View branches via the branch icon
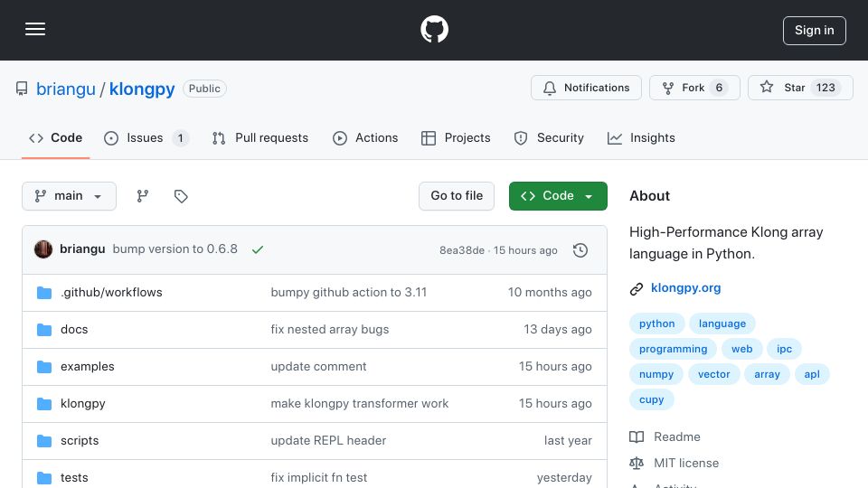868x488 pixels. 143,196
